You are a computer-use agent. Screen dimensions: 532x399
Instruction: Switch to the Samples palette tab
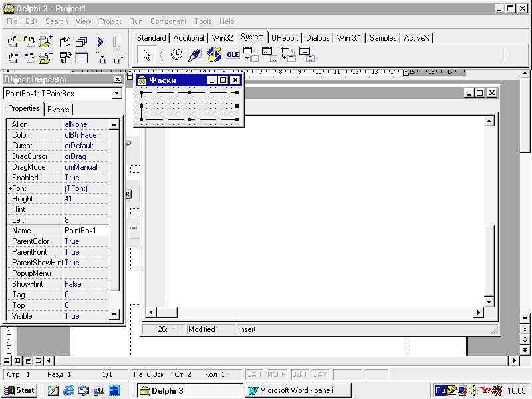point(383,38)
